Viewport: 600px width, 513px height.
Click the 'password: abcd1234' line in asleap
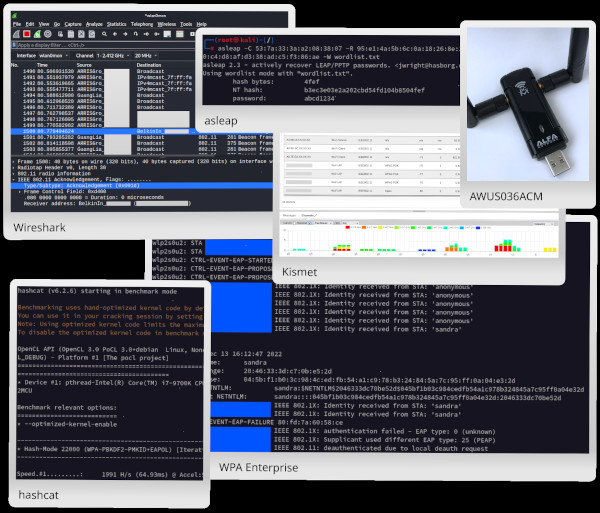(x=284, y=98)
